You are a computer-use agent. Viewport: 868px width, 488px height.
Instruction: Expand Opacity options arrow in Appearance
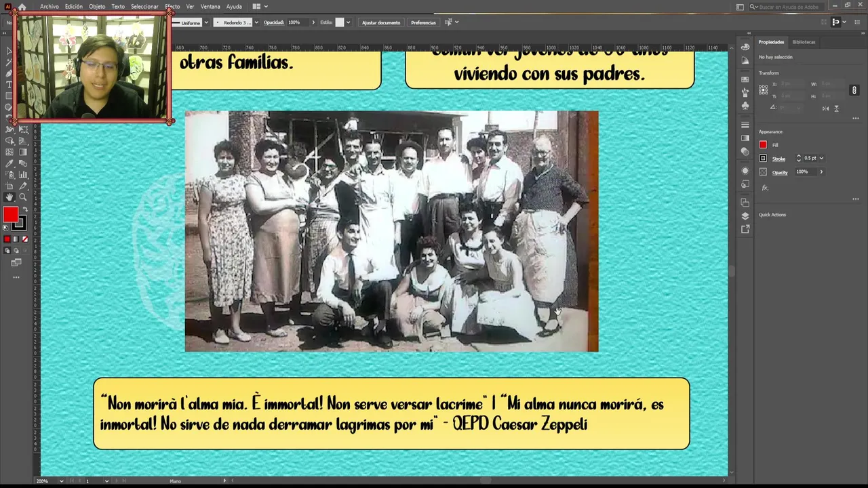tap(821, 171)
